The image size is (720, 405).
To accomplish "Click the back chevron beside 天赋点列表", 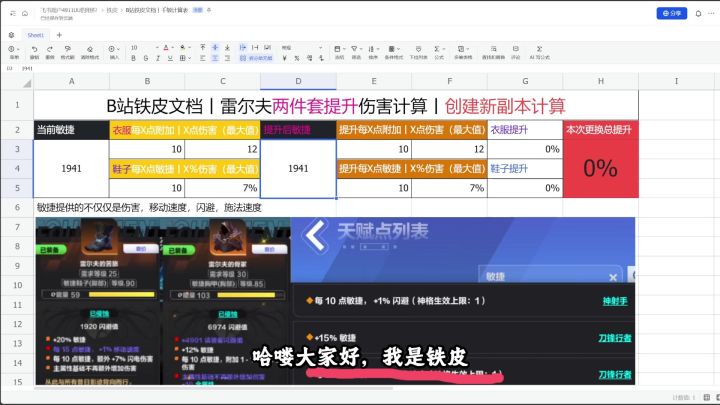I will coord(315,235).
